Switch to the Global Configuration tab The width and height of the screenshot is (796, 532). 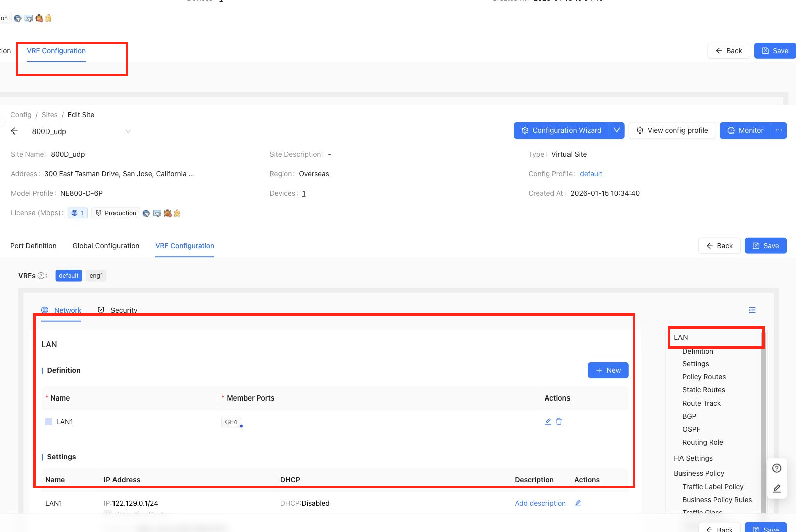106,246
